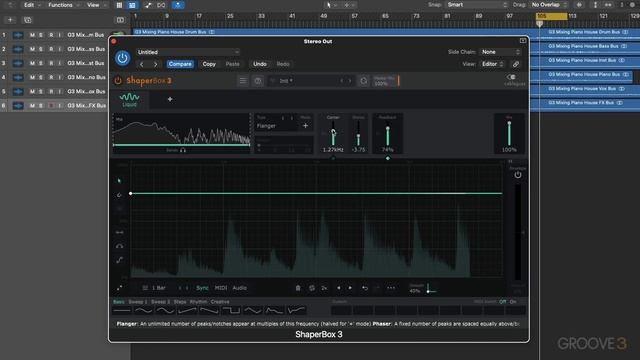Click the Copy button
Viewport: 640px width, 360px height.
pyautogui.click(x=209, y=64)
